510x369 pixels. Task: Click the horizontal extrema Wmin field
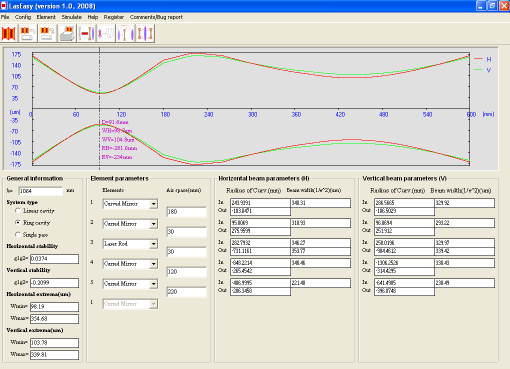coord(54,307)
